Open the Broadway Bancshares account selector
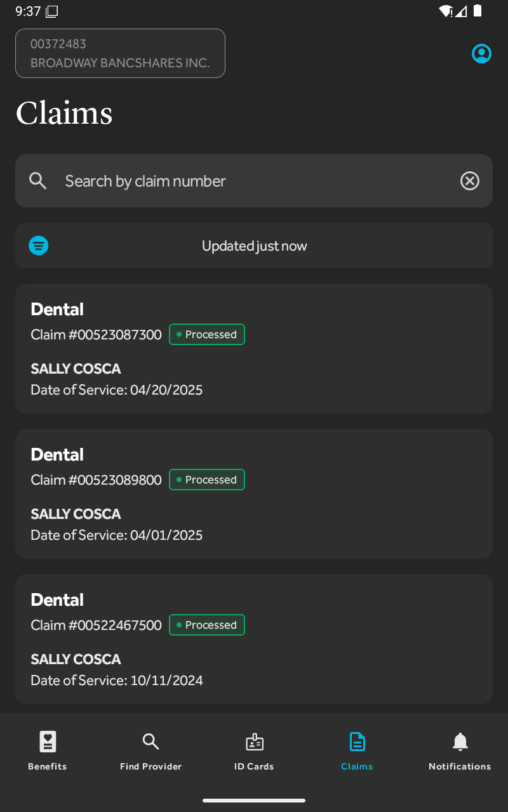This screenshot has height=812, width=508. click(120, 53)
